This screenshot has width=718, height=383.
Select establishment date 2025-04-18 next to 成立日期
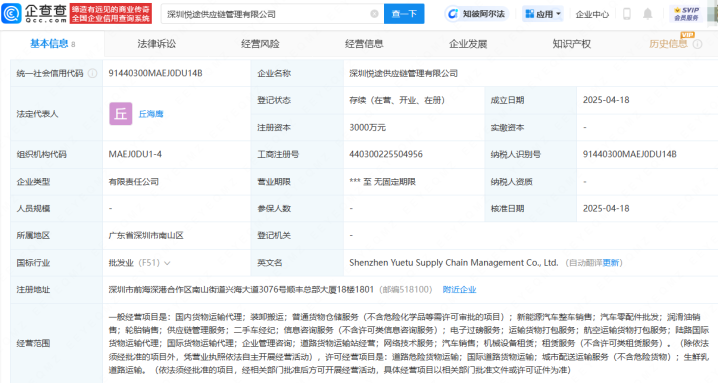click(606, 100)
